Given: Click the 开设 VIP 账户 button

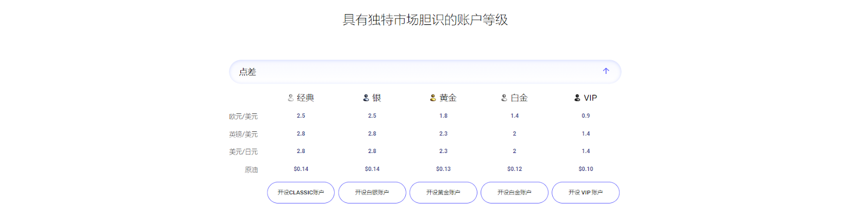Looking at the screenshot, I should coord(585,193).
